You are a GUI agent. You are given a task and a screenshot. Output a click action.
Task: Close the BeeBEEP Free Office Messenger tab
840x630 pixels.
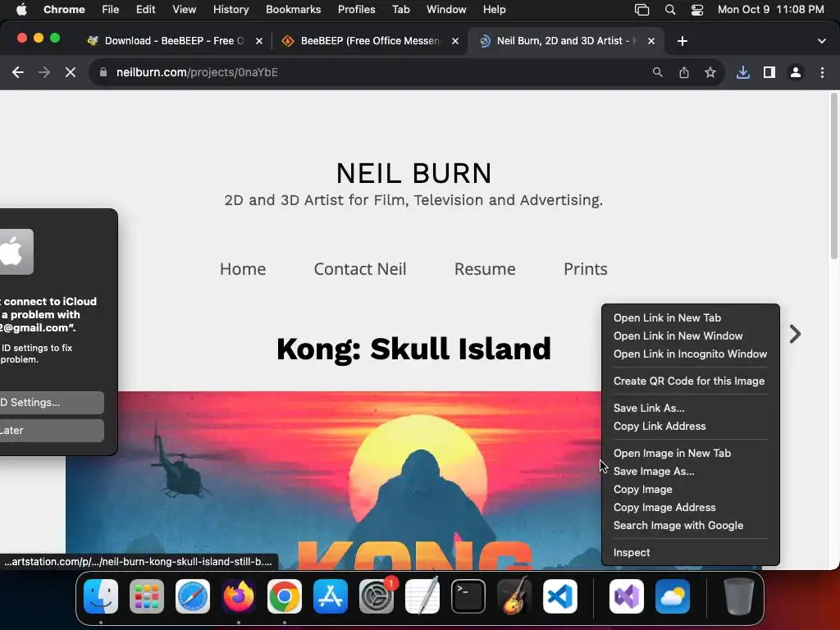coord(455,41)
